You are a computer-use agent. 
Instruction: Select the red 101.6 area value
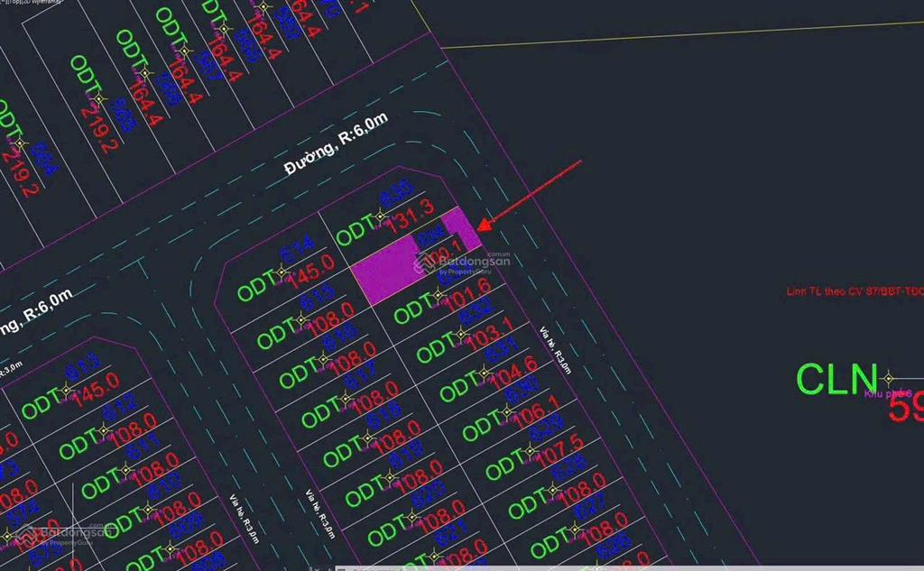[x=468, y=295]
